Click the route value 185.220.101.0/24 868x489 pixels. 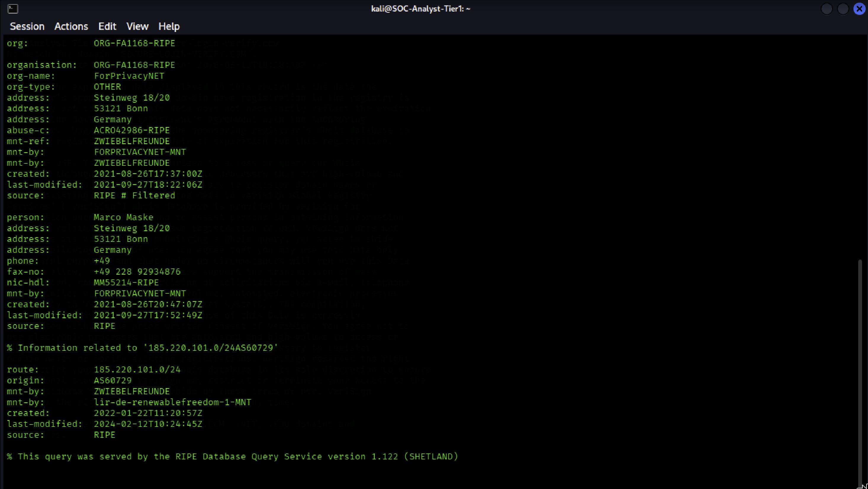coord(137,369)
